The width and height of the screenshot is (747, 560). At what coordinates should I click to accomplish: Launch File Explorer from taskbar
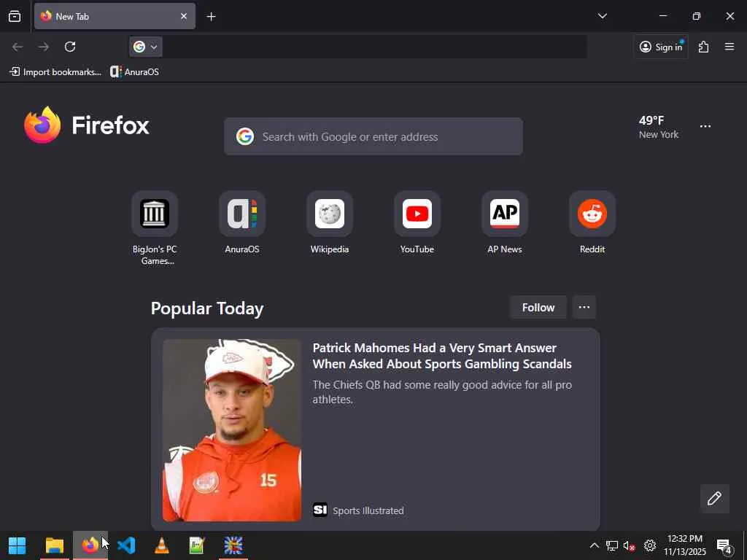tap(54, 545)
